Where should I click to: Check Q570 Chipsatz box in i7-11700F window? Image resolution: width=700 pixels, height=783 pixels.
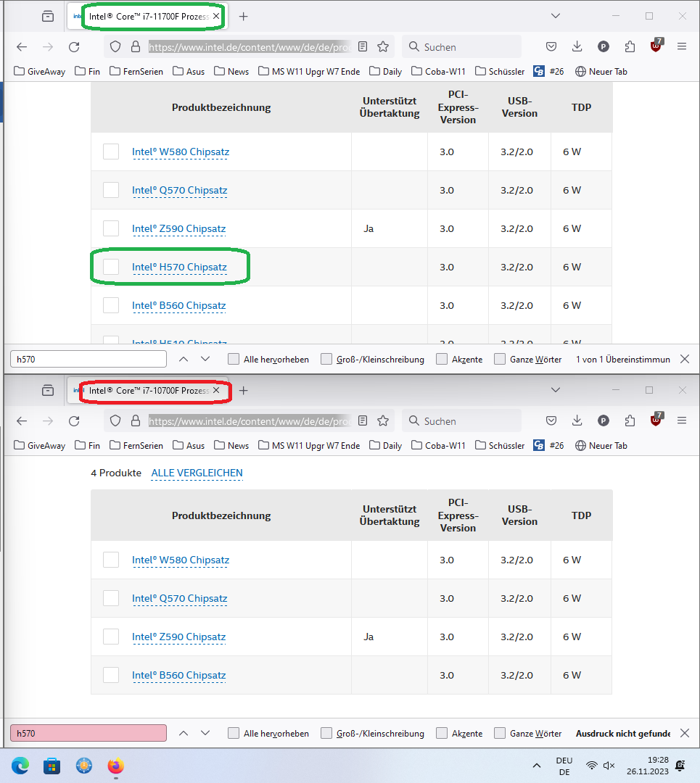(x=111, y=190)
